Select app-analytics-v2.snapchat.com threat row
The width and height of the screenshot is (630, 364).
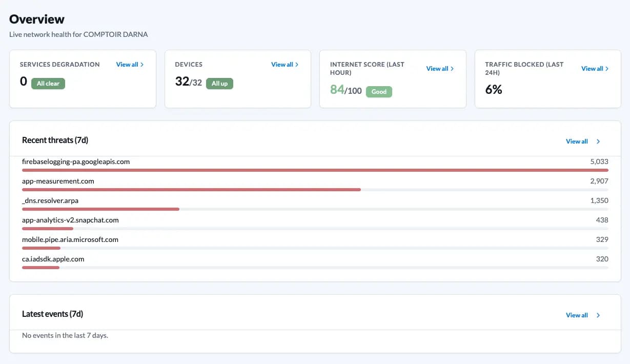pos(315,224)
